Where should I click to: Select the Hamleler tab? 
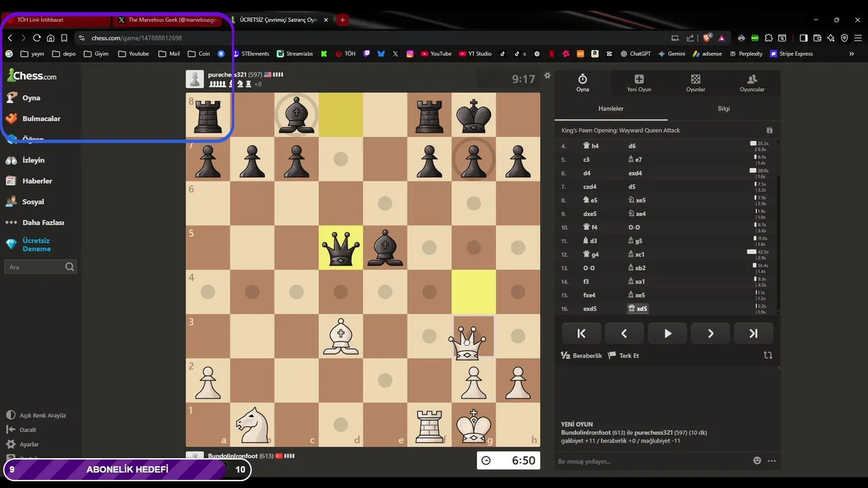[611, 108]
